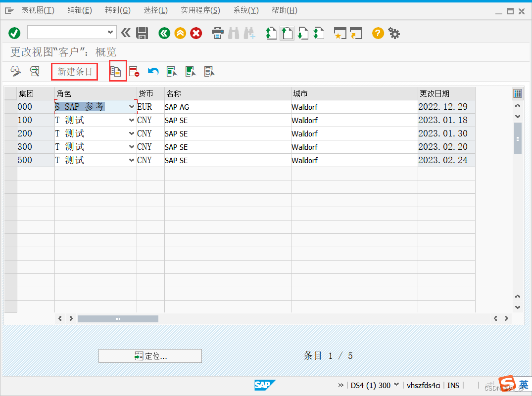
Task: Click the Deselect All icon
Action: pos(209,71)
